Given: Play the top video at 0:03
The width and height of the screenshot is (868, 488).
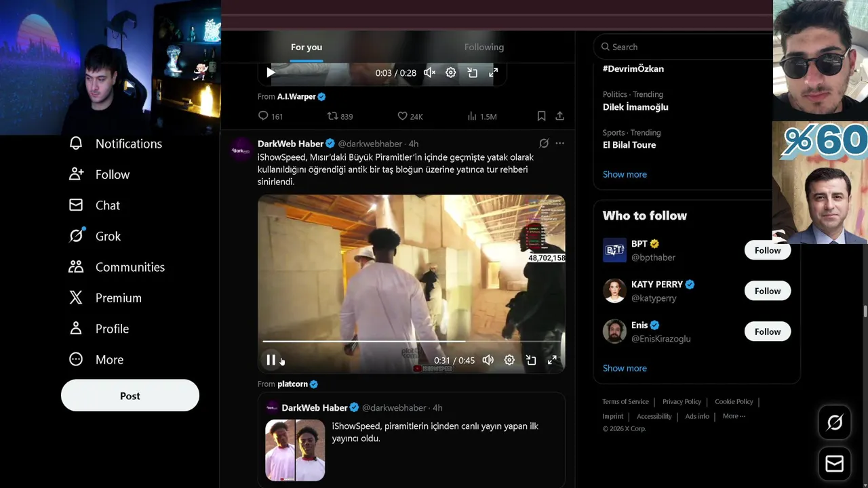Looking at the screenshot, I should (x=271, y=73).
